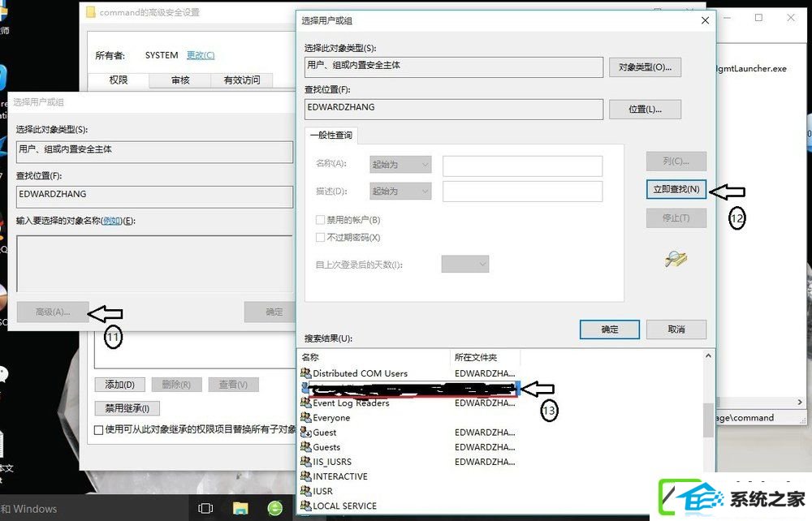The height and width of the screenshot is (521, 812).
Task: Cancel with 取消 in front dialog
Action: click(676, 329)
